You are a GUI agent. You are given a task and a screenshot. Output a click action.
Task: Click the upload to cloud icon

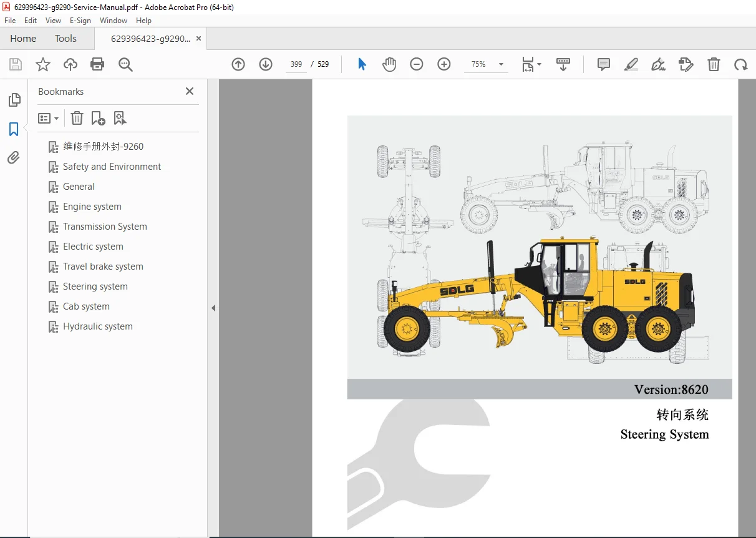coord(70,64)
